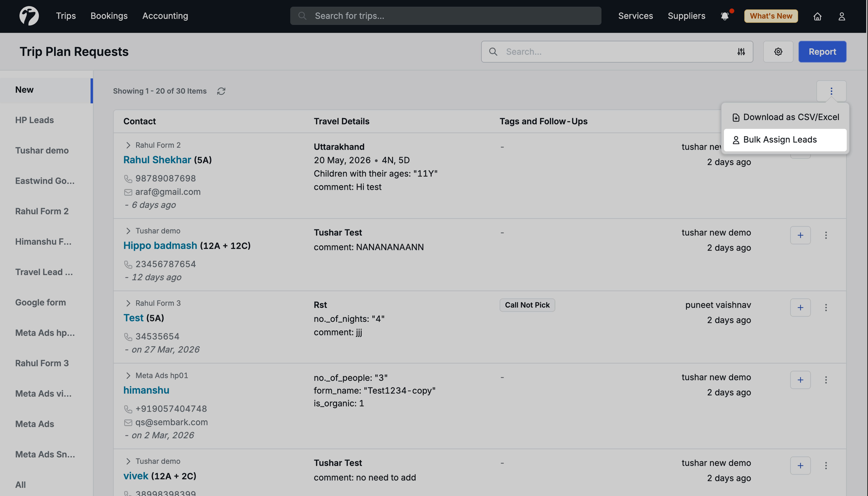Open the Suppliers menu
This screenshot has height=496, width=868.
pos(686,16)
